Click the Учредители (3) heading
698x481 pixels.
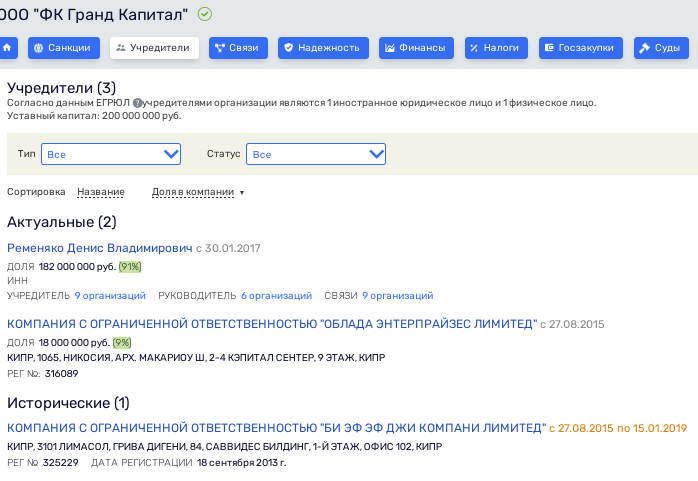click(61, 88)
